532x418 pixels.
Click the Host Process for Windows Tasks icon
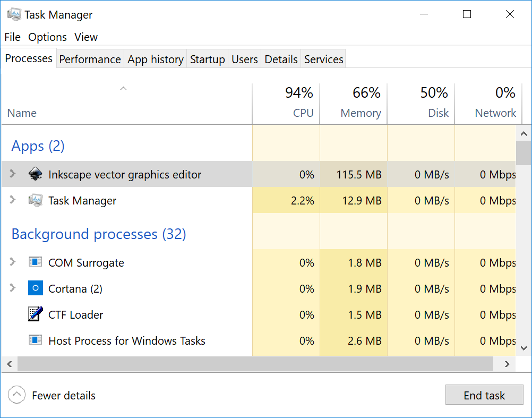pos(35,340)
